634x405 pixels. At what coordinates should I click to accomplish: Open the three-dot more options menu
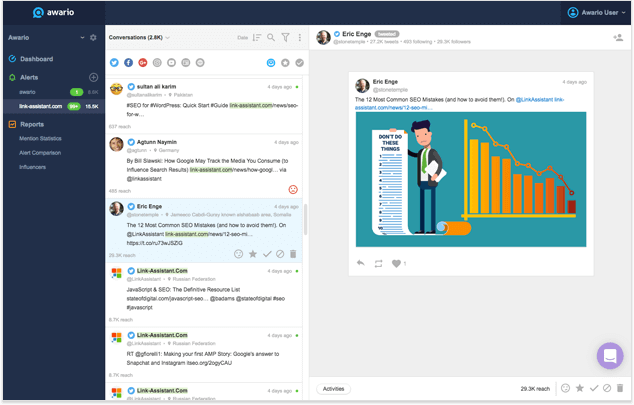300,38
